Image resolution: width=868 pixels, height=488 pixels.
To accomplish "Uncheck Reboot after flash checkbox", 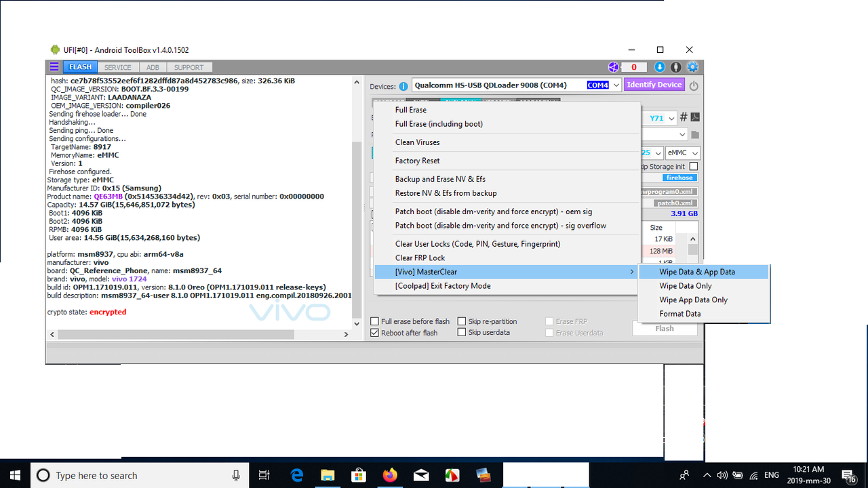I will pyautogui.click(x=374, y=333).
